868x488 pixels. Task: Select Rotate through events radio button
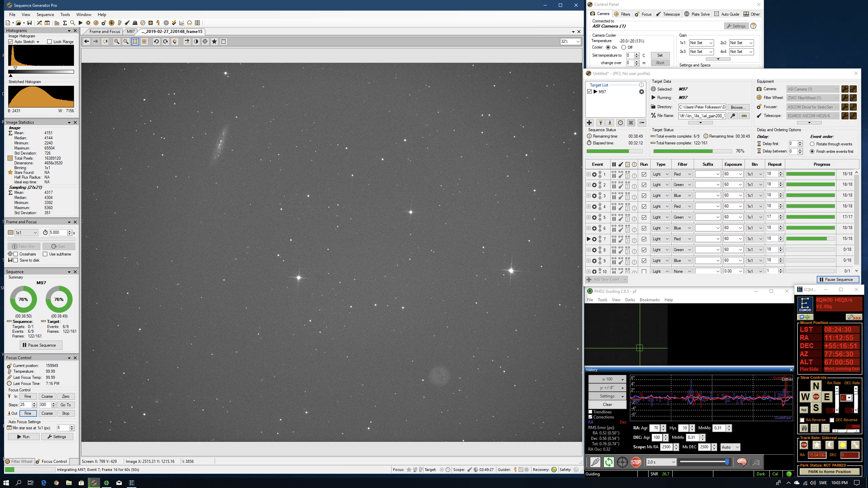pyautogui.click(x=812, y=144)
